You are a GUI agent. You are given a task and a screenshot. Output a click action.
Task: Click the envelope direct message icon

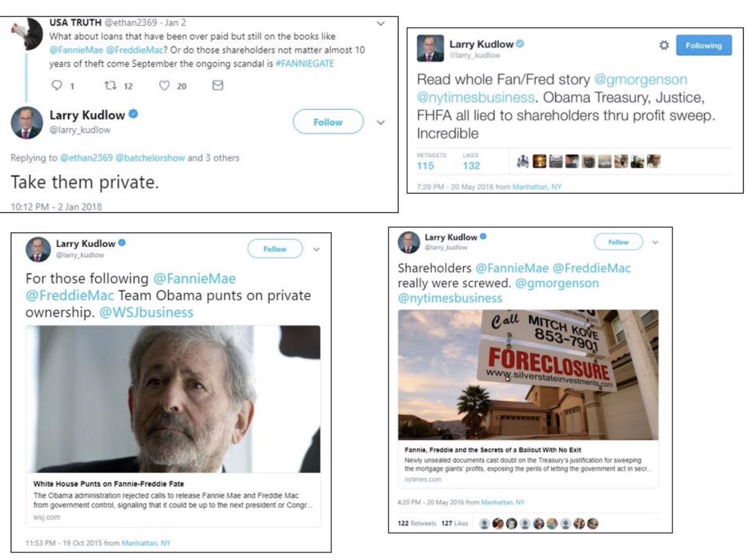click(x=217, y=85)
